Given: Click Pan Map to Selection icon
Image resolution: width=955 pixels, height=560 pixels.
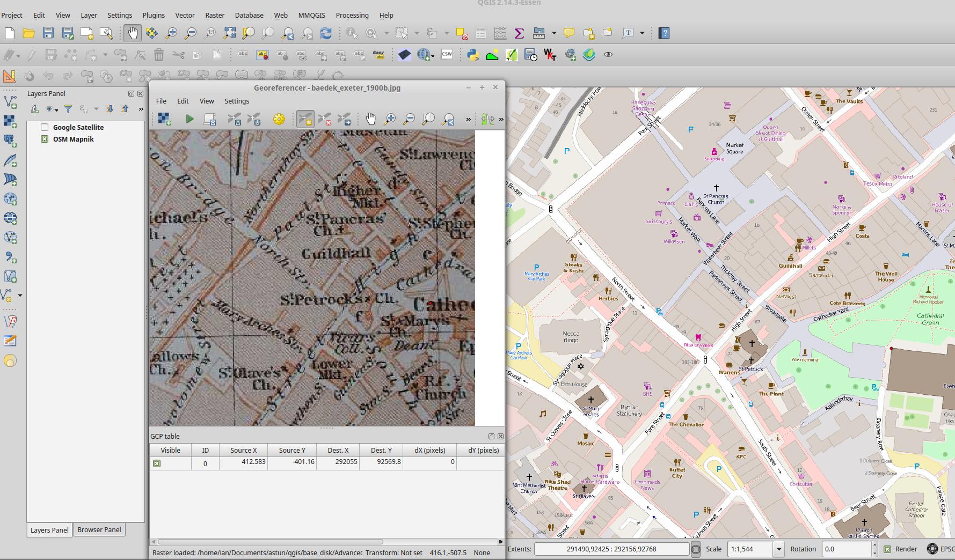Looking at the screenshot, I should (x=152, y=33).
